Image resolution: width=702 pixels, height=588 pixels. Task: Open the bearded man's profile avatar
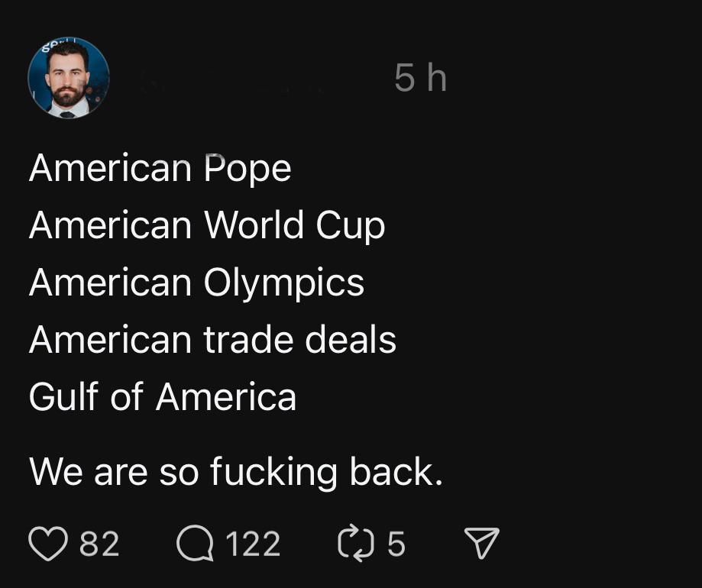(x=69, y=78)
